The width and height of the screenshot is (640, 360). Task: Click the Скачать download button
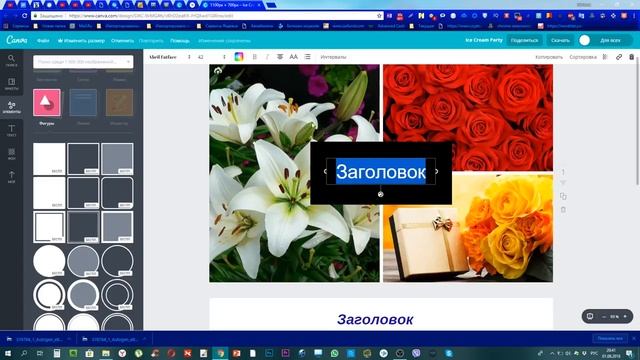click(560, 40)
